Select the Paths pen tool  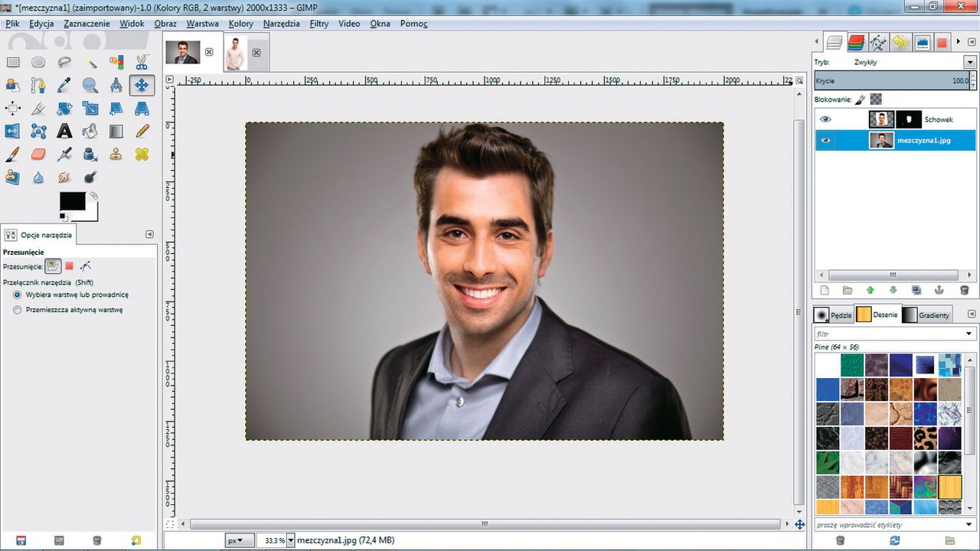38,85
